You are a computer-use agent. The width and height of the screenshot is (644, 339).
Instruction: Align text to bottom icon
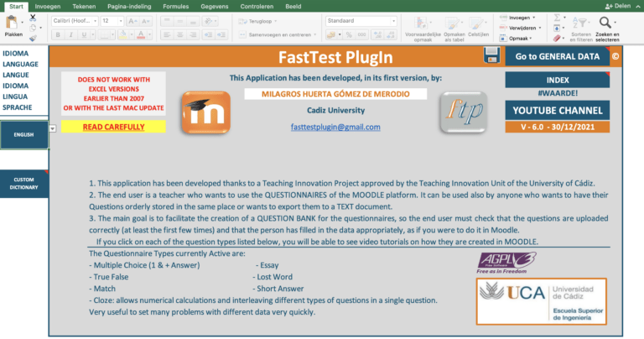pos(193,21)
